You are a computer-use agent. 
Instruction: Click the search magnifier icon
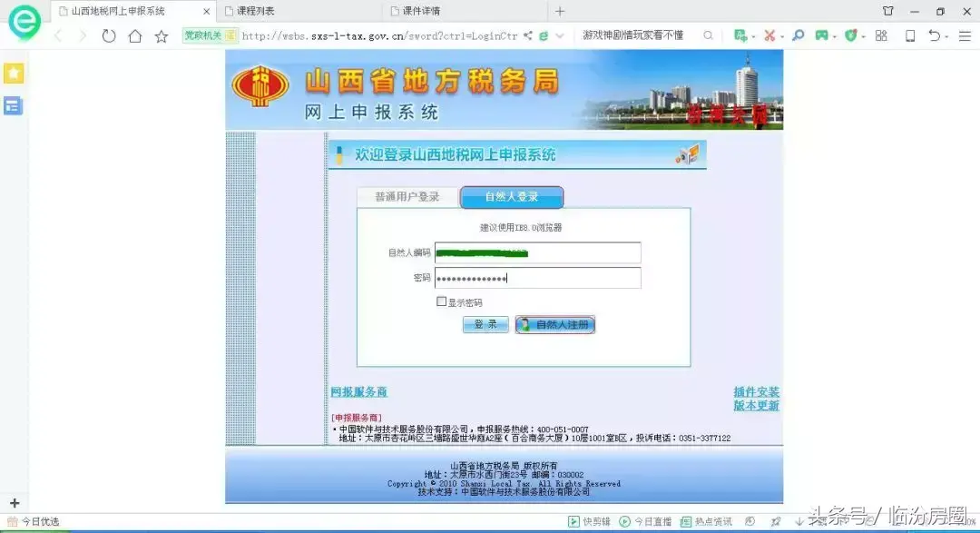click(708, 35)
